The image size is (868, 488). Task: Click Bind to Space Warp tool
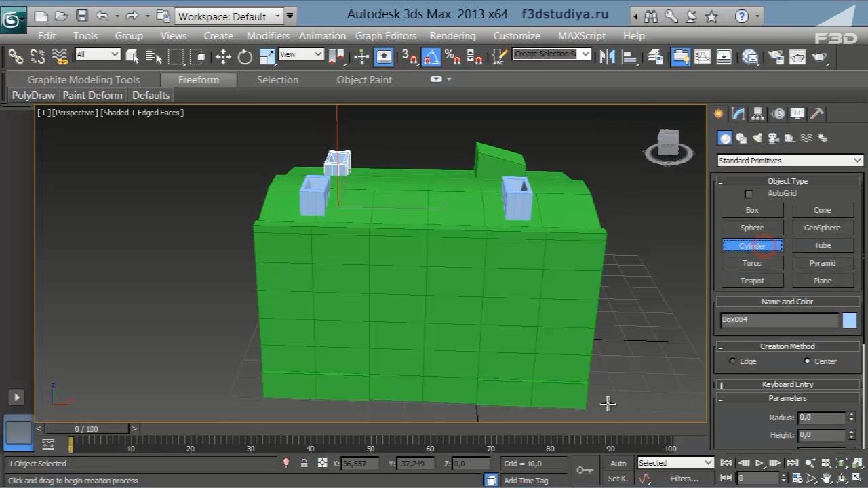tap(60, 57)
